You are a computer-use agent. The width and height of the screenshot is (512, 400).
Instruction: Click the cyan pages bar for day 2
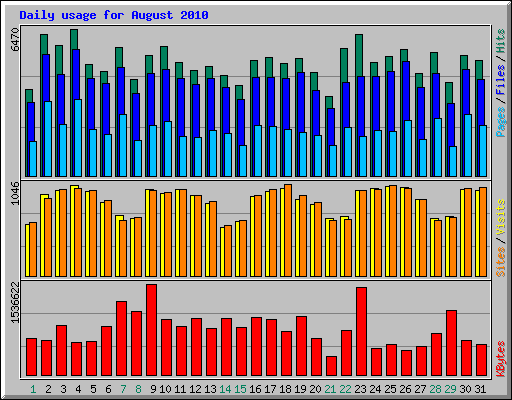click(x=48, y=139)
